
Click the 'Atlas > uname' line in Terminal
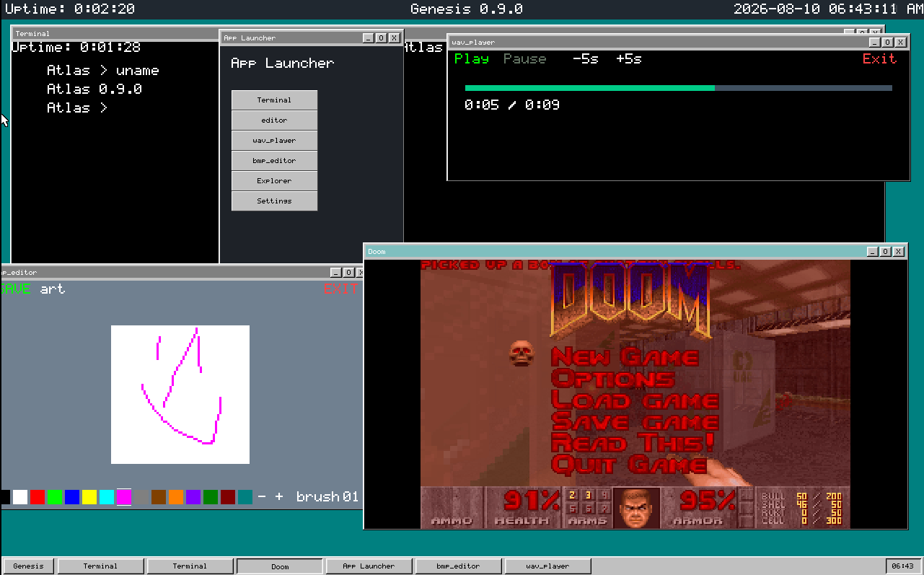pos(102,71)
